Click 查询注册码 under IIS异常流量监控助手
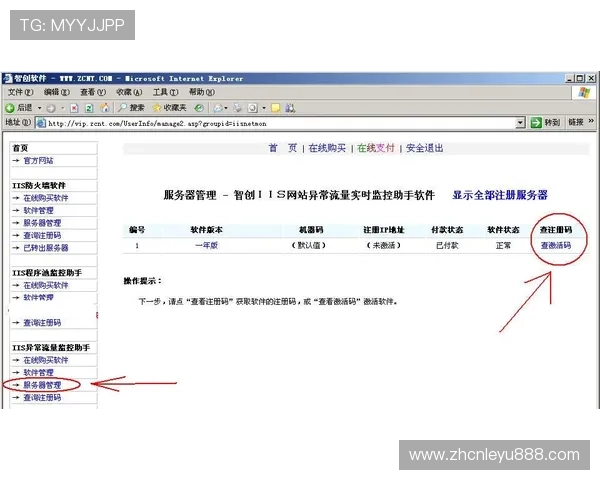The width and height of the screenshot is (600, 480). tap(42, 398)
